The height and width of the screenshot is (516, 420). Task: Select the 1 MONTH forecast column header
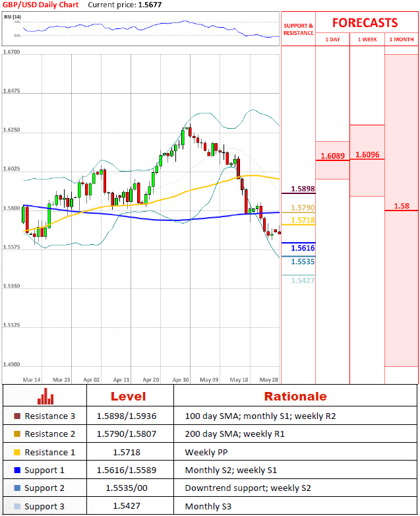pyautogui.click(x=402, y=40)
